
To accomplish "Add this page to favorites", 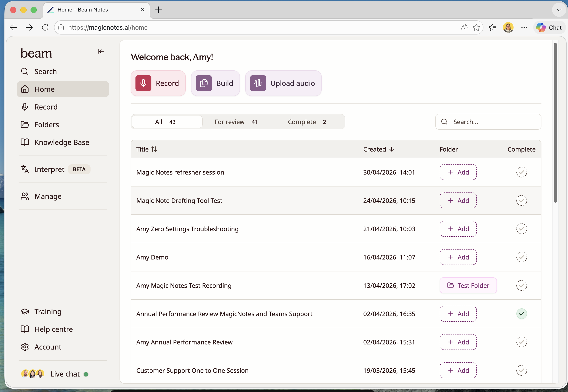I will pos(476,27).
